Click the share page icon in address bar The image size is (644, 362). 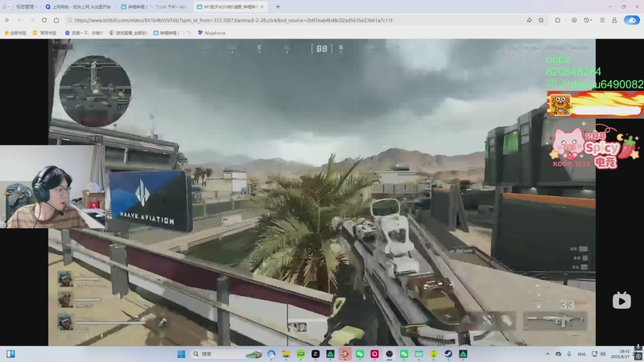(530, 19)
